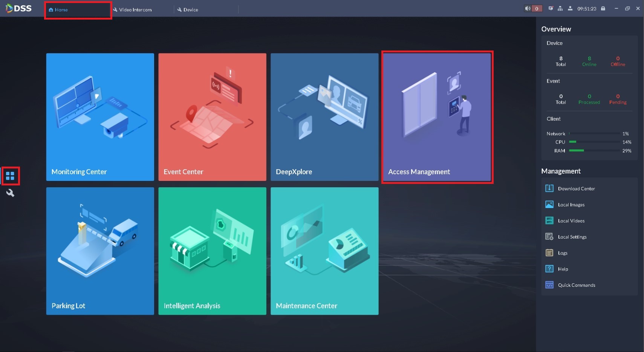Open the message notification icon
Screen dimensions: 644x352
[x=551, y=8]
